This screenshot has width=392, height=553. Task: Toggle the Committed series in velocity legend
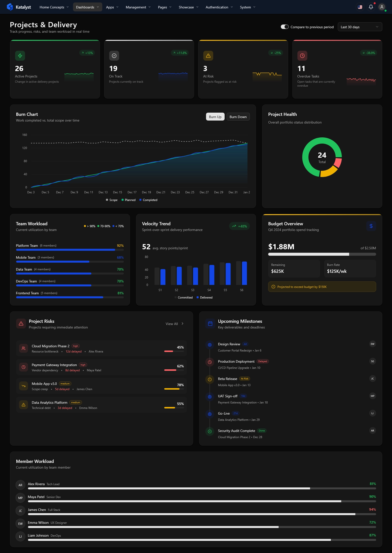[183, 298]
